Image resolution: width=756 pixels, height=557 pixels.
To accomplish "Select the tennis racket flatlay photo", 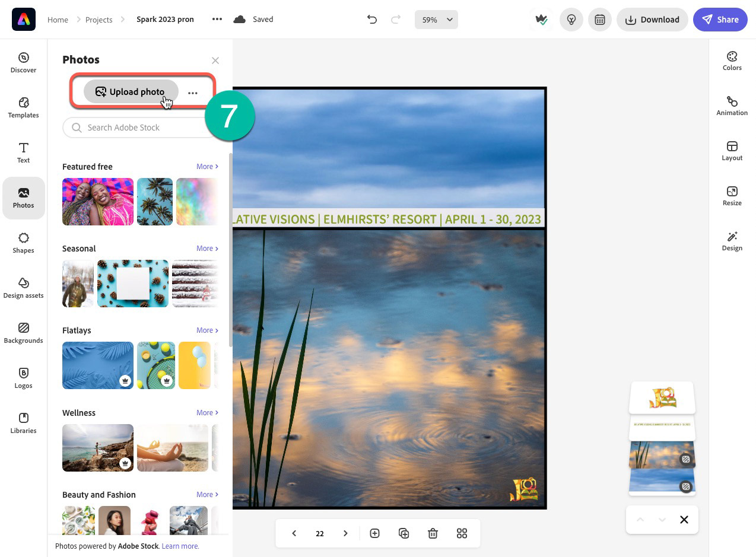I will click(x=156, y=365).
